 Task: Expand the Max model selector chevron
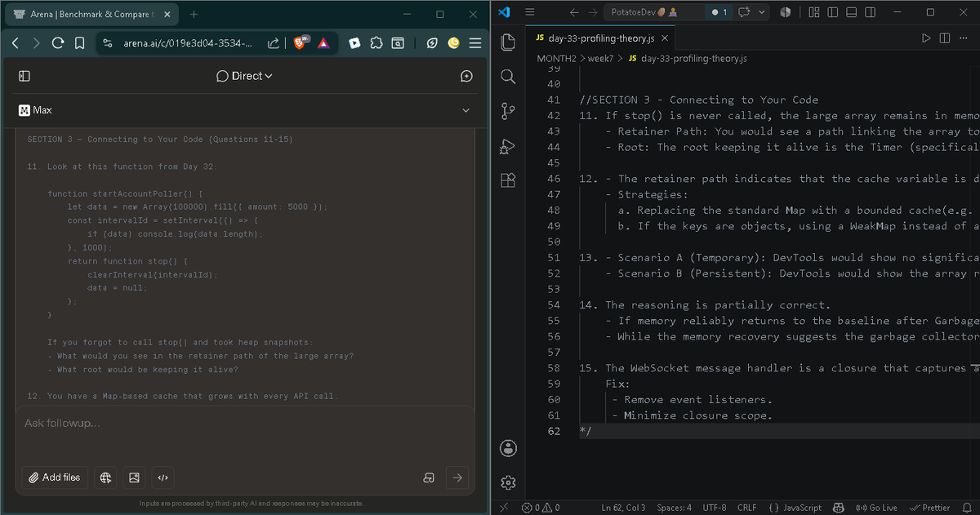point(466,110)
